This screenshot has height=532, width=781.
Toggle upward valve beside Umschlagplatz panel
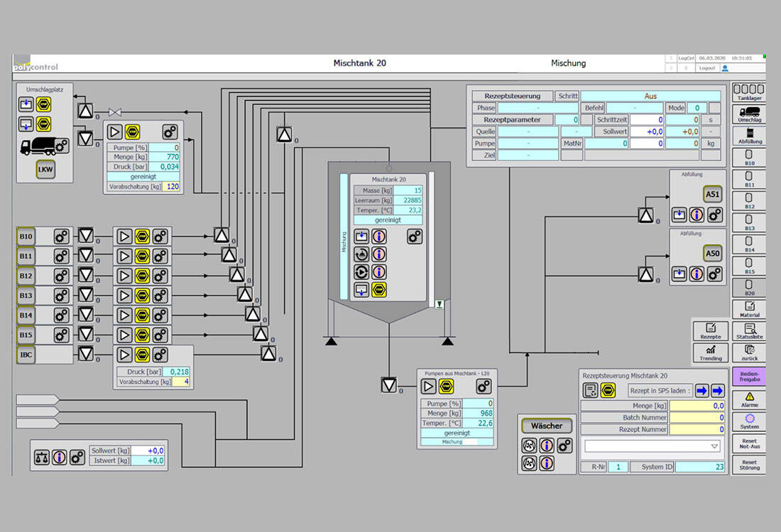click(86, 111)
